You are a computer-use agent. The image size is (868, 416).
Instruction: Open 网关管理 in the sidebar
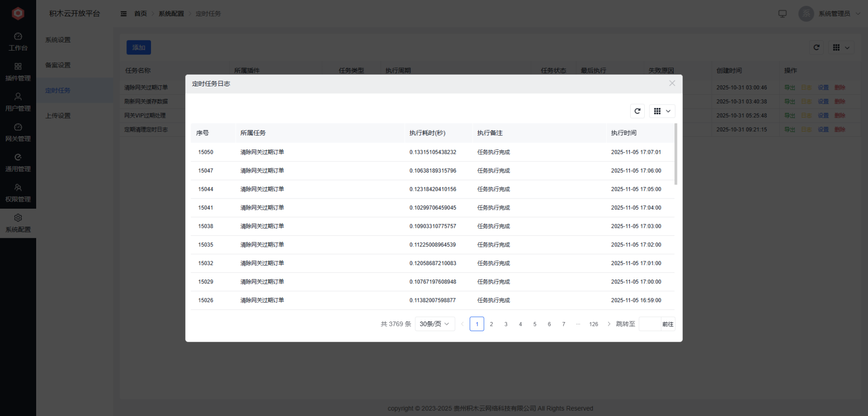click(18, 133)
